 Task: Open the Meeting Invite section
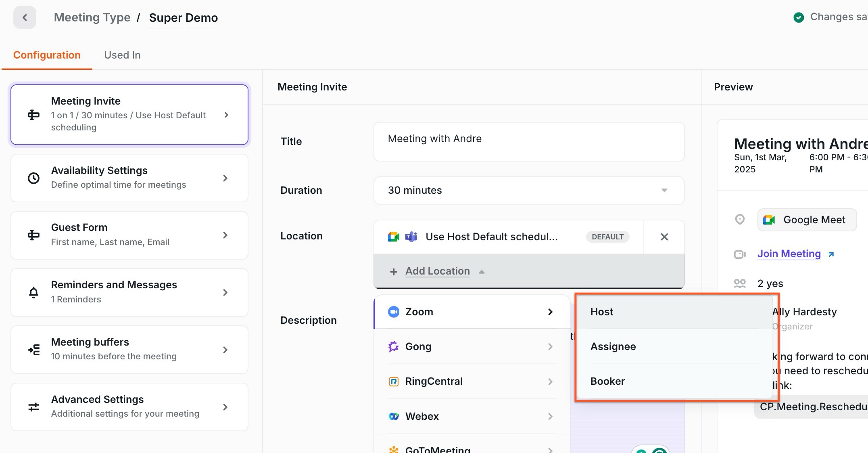[x=129, y=114]
